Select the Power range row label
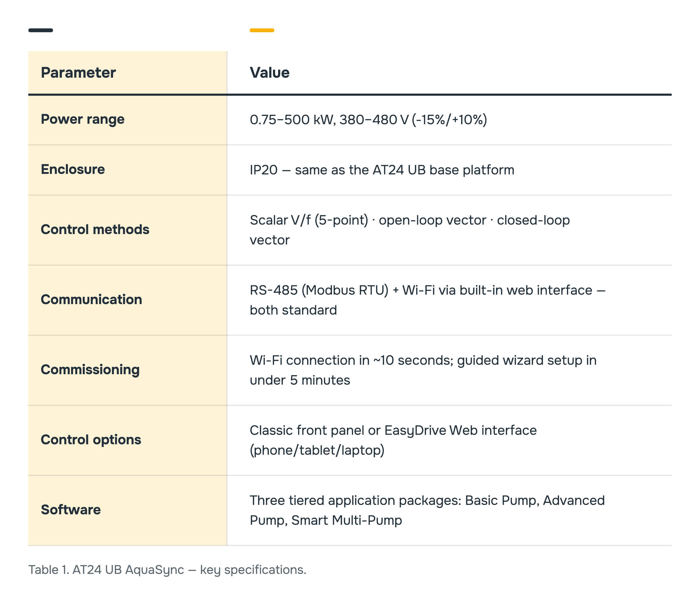 pyautogui.click(x=82, y=119)
